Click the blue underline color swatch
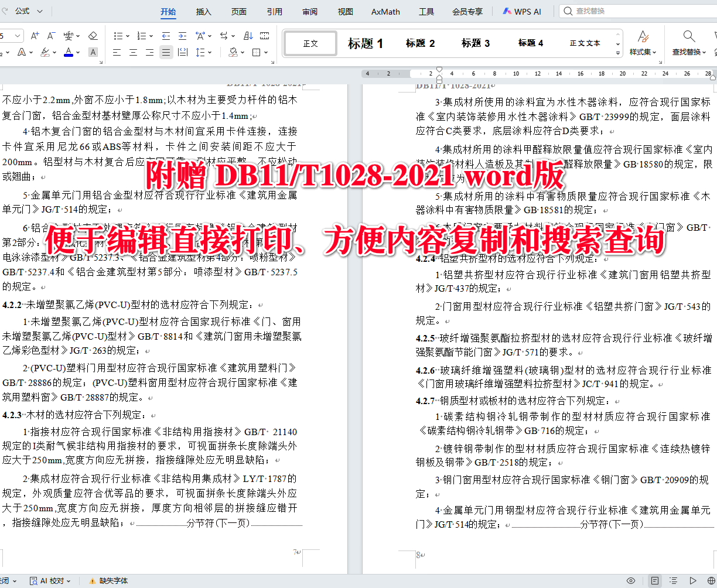 tap(68, 56)
